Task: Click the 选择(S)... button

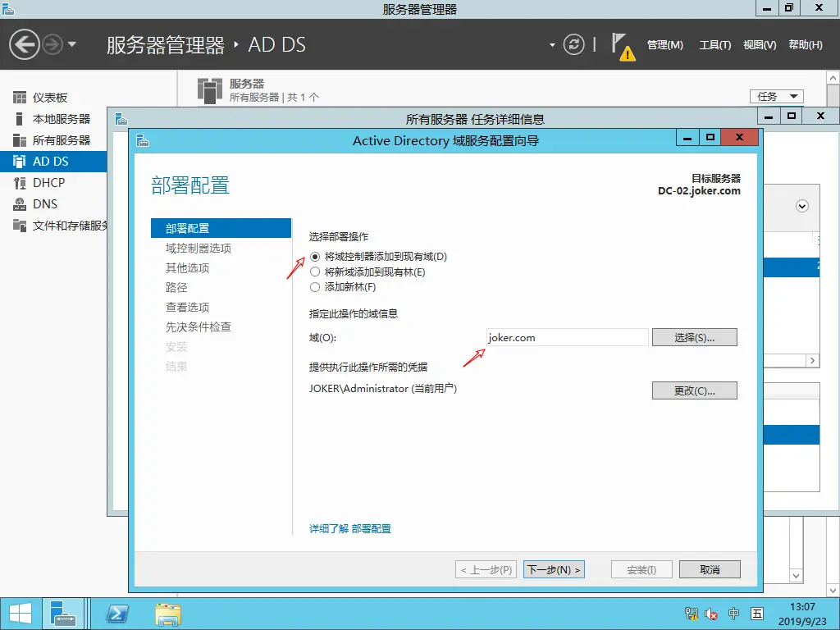Action: point(694,337)
